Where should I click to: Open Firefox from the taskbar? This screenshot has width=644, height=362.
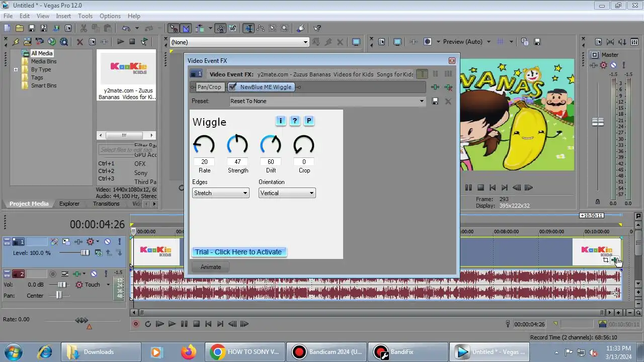tap(189, 352)
